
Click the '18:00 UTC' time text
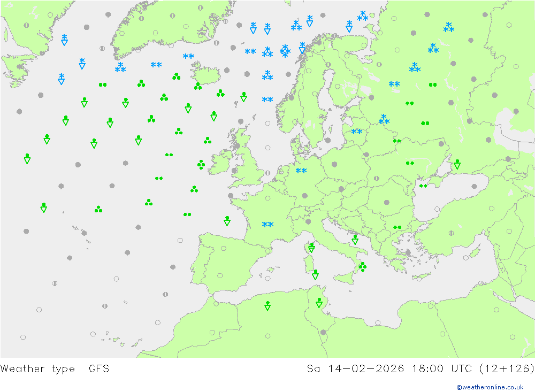coord(442,369)
